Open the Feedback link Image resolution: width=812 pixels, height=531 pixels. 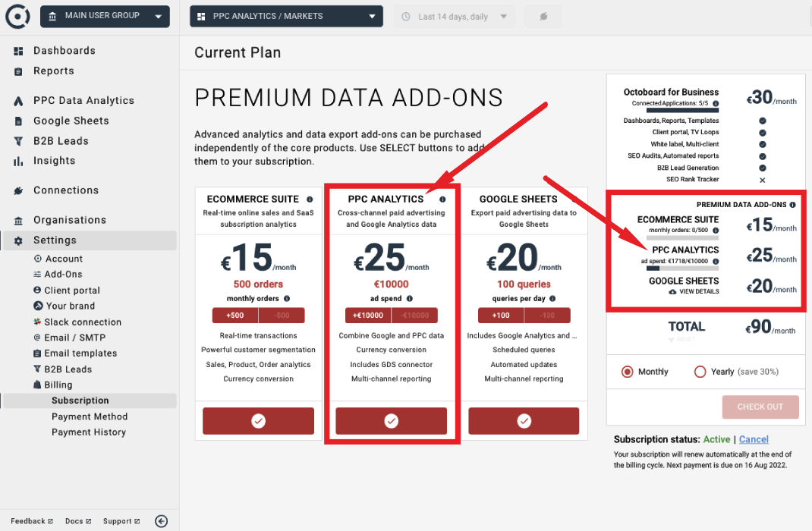point(32,521)
